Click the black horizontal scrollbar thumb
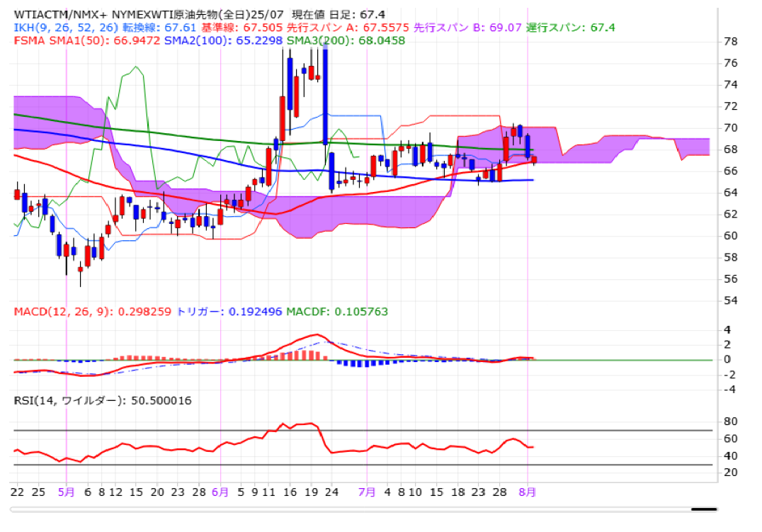The width and height of the screenshot is (762, 532). (704, 509)
